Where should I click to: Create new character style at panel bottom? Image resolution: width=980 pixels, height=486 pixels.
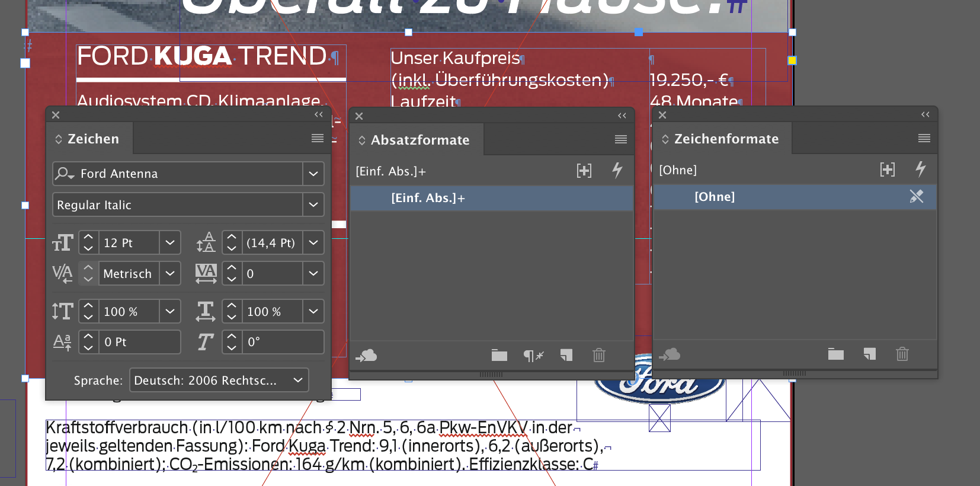click(870, 354)
